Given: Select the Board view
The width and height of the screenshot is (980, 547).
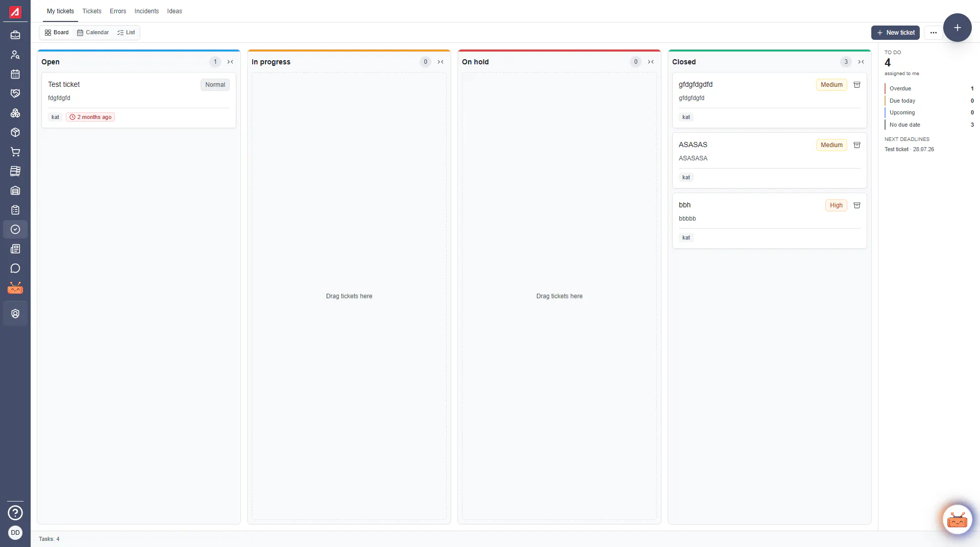Looking at the screenshot, I should [57, 33].
